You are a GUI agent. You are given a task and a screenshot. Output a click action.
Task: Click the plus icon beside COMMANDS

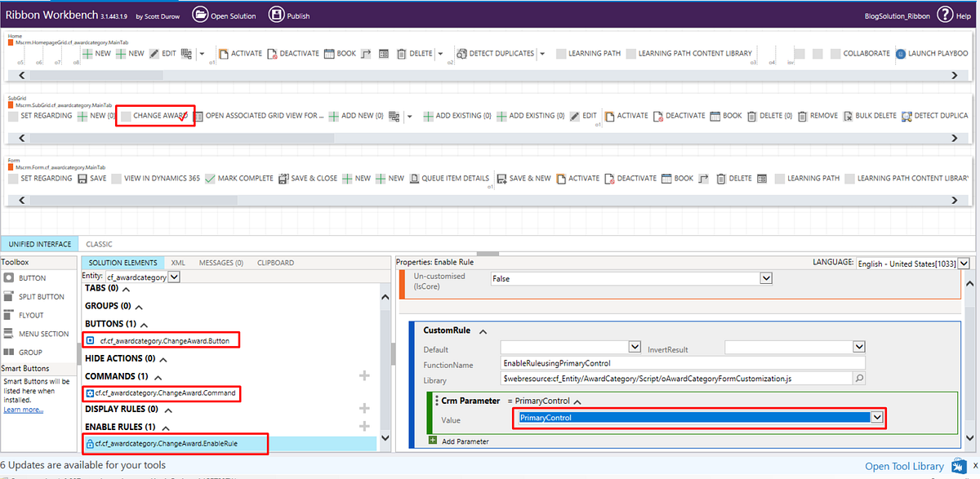(364, 376)
